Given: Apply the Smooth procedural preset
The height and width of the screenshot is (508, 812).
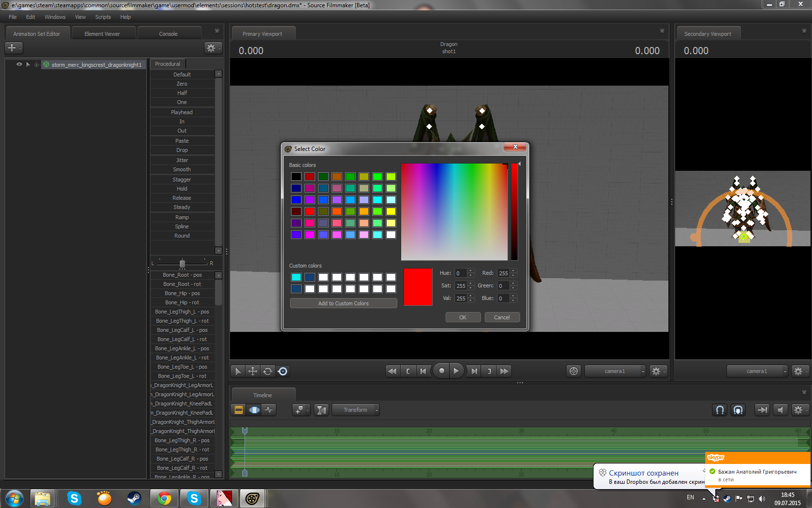Looking at the screenshot, I should [x=182, y=169].
